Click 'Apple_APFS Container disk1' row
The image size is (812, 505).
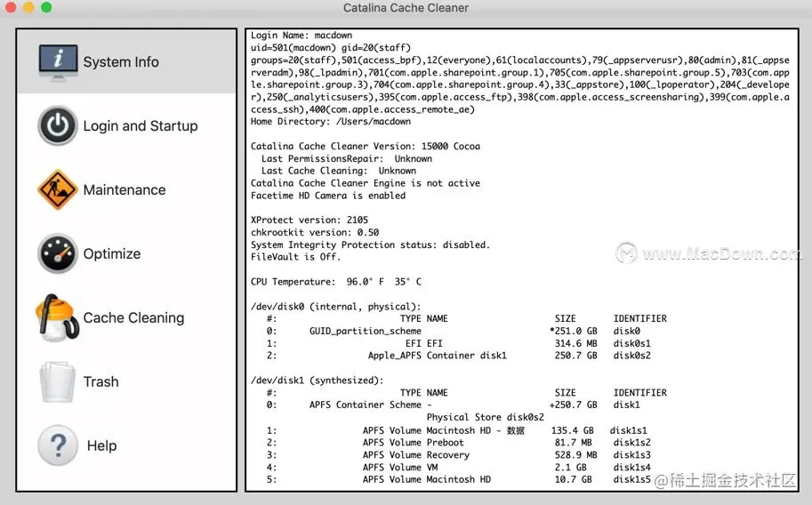pyautogui.click(x=459, y=356)
